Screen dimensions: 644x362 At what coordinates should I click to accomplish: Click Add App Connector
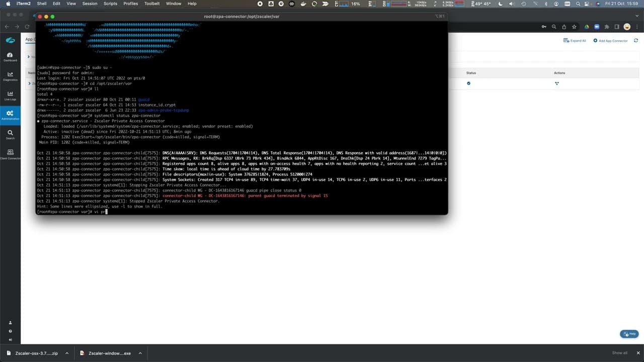click(x=610, y=41)
